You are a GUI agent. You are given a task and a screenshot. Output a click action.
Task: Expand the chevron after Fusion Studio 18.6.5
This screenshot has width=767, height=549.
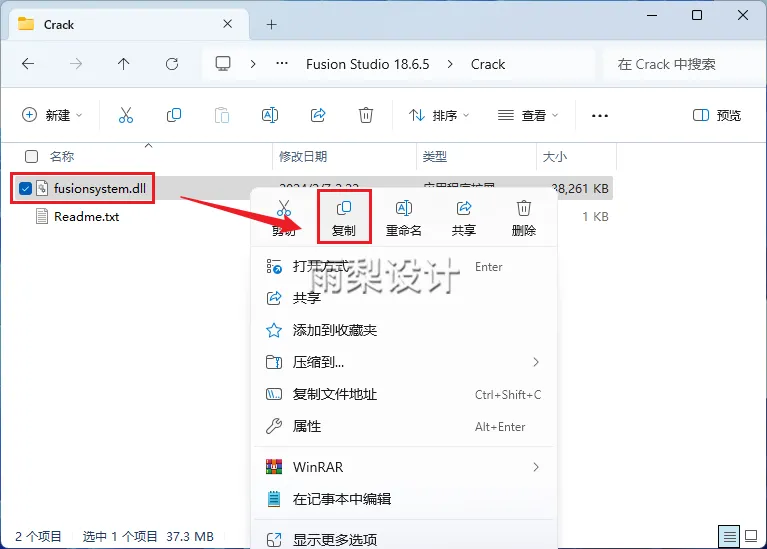pos(450,64)
